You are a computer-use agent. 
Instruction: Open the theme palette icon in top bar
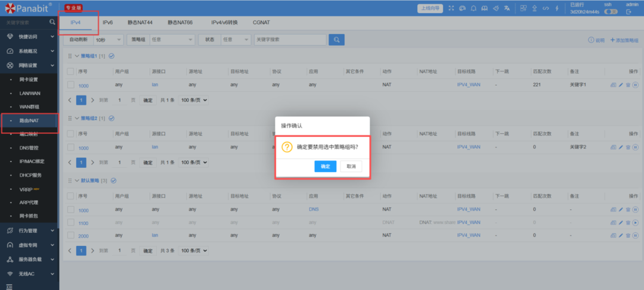(462, 8)
